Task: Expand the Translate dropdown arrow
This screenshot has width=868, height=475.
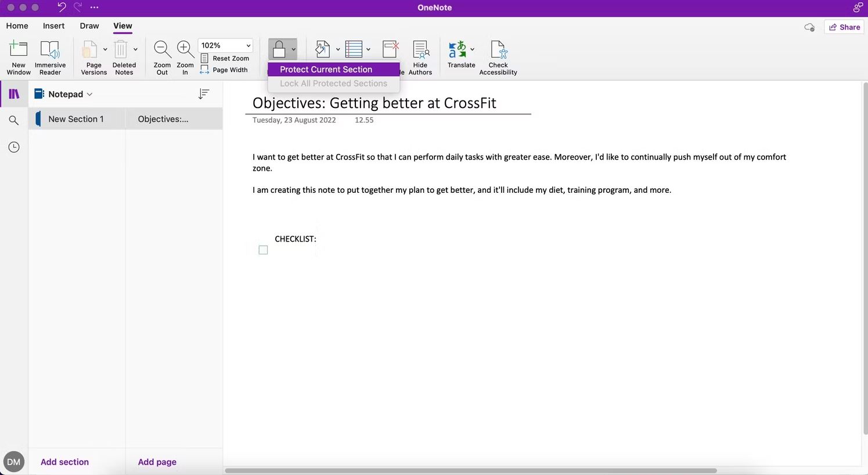Action: point(472,49)
